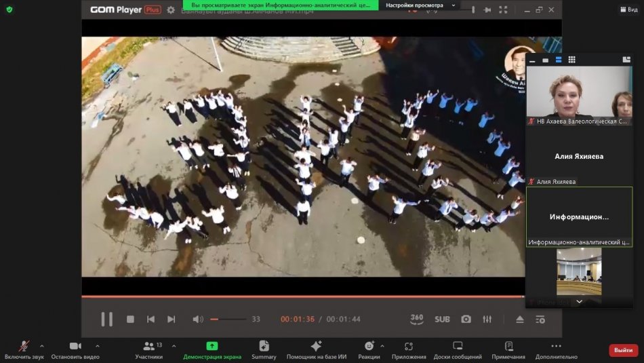This screenshot has width=644, height=363.
Task: Expand participants options arrow
Action: point(174,346)
